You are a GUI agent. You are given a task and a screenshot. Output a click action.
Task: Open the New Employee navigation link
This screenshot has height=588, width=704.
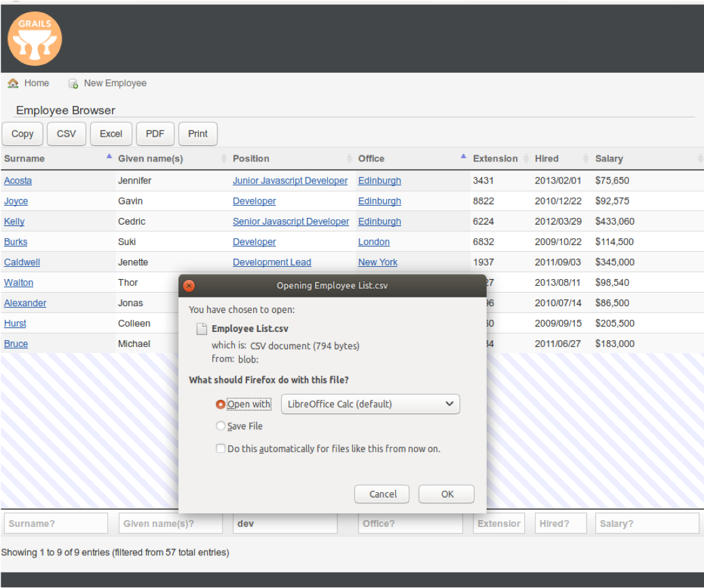coord(115,83)
